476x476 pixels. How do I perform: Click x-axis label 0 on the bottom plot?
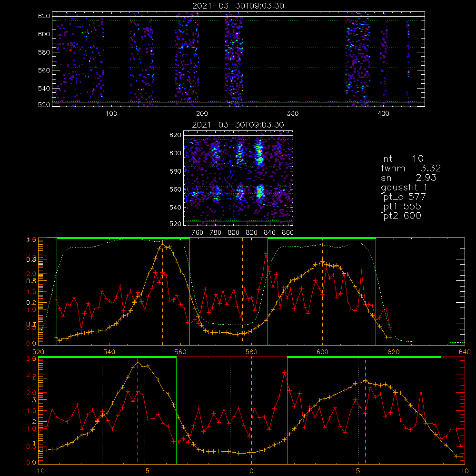251,471
